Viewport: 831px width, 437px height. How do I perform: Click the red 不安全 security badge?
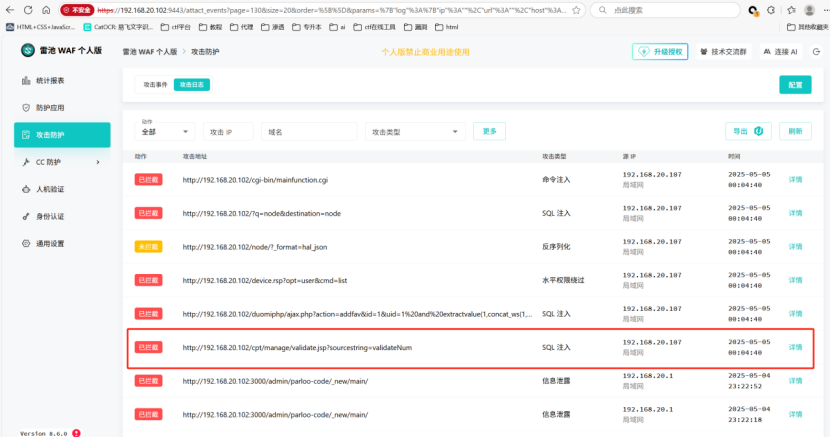[77, 10]
